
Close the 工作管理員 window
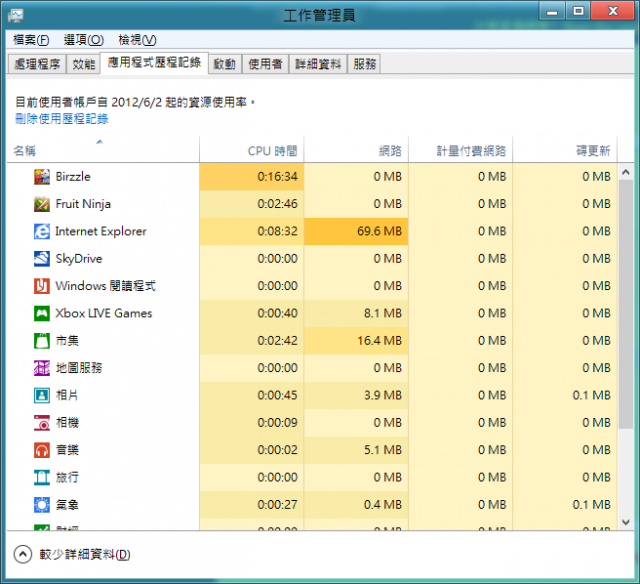[612, 11]
